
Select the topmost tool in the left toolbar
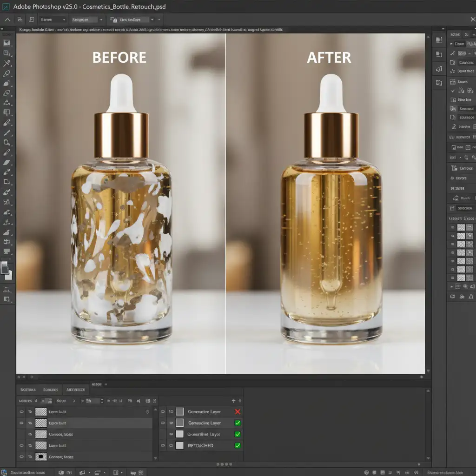coord(7,42)
